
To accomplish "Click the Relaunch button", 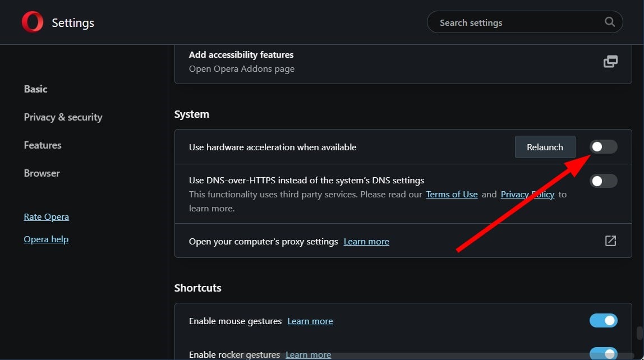I will click(x=545, y=147).
